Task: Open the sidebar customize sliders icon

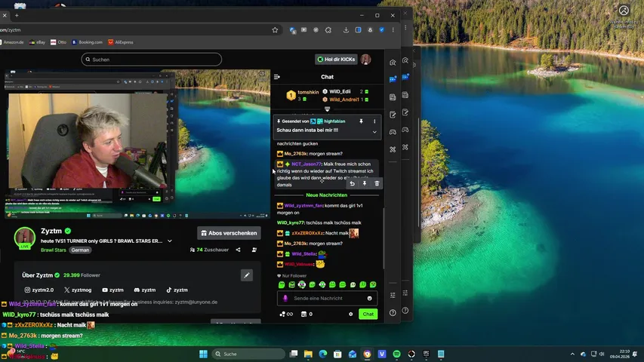Action: click(393, 295)
